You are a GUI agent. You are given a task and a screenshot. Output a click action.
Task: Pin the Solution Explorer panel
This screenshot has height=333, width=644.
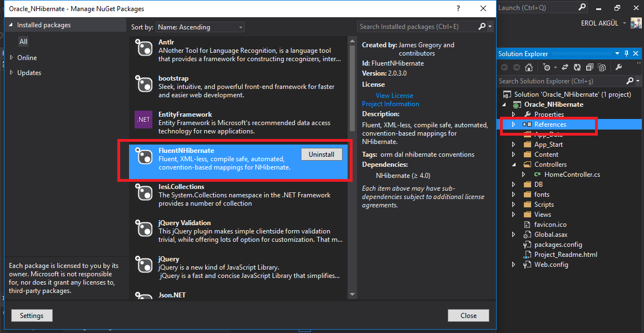click(x=627, y=54)
